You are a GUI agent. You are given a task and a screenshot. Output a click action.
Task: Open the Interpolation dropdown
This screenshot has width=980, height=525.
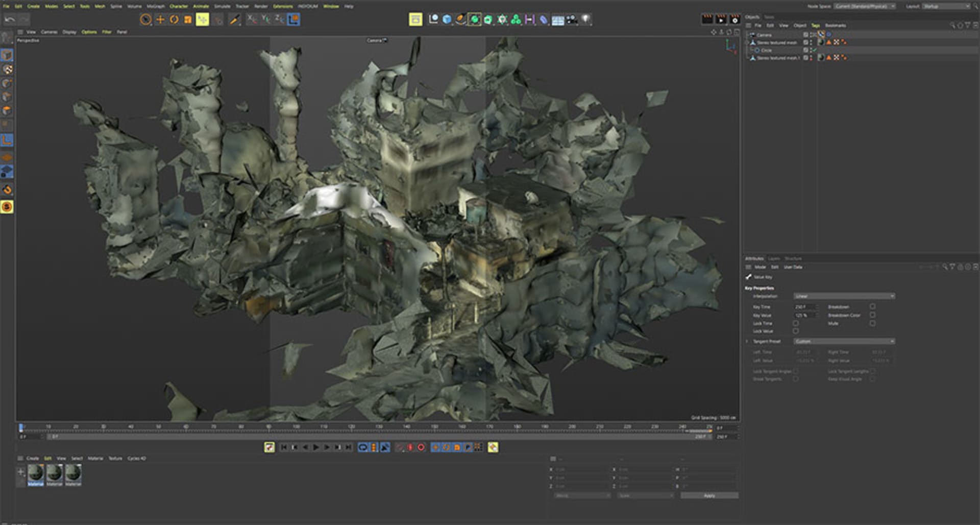coord(844,296)
